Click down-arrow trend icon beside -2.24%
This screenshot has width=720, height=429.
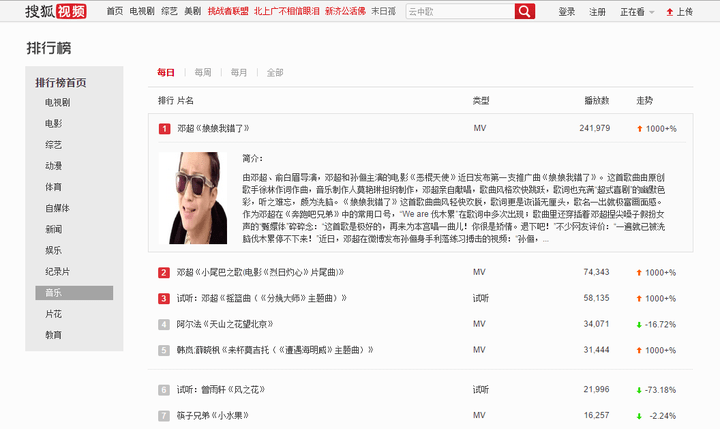pos(639,417)
